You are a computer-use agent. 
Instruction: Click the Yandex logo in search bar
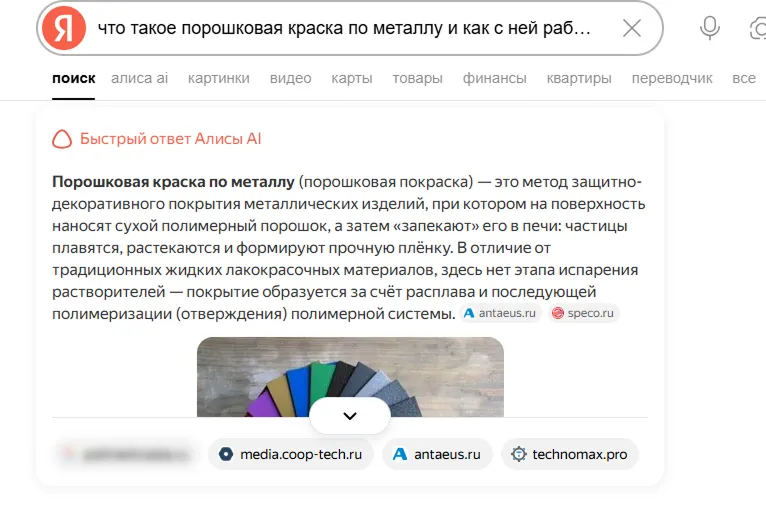coord(64,28)
